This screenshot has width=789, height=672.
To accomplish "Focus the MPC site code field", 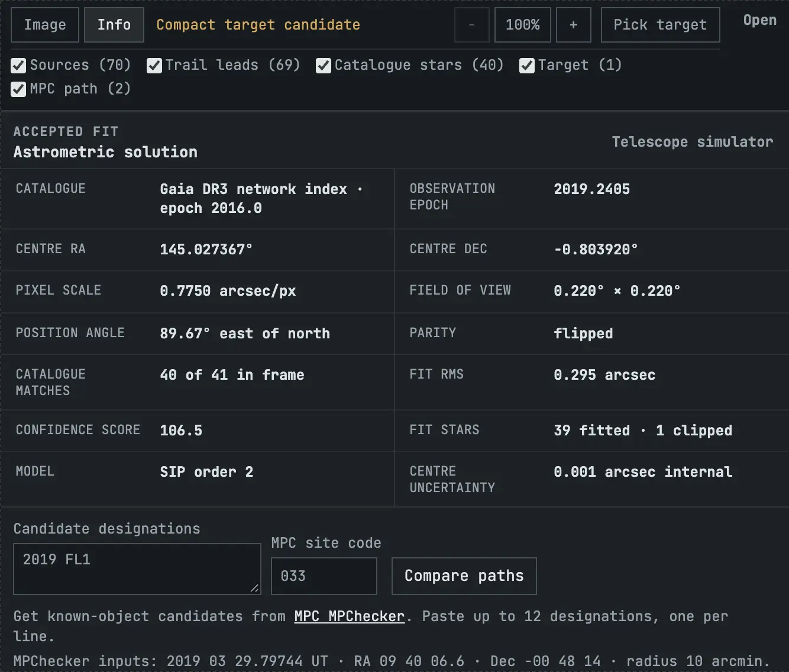I will coord(324,576).
